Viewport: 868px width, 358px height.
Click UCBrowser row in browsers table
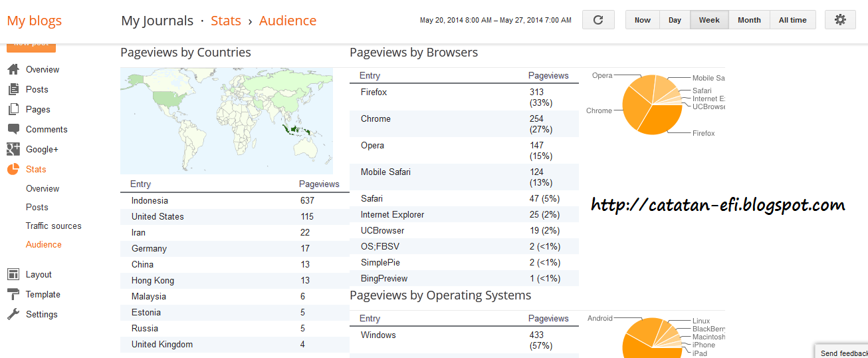click(x=464, y=230)
